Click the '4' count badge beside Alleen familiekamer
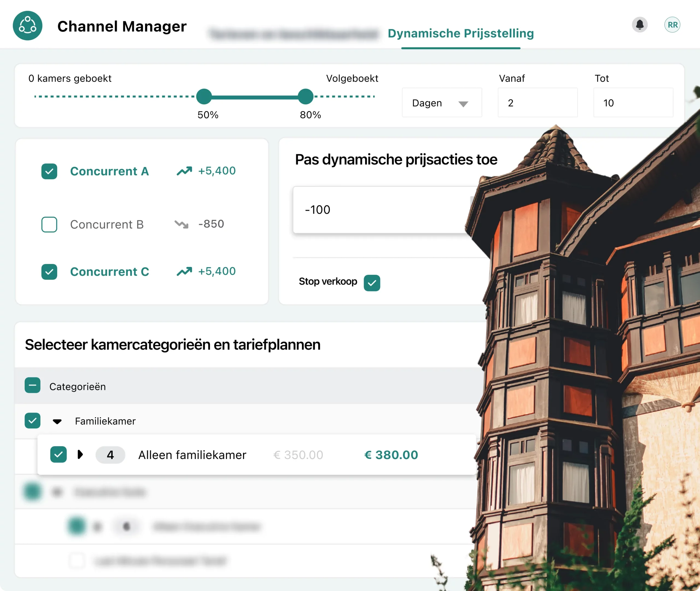Screen dimensions: 700x591 point(110,455)
